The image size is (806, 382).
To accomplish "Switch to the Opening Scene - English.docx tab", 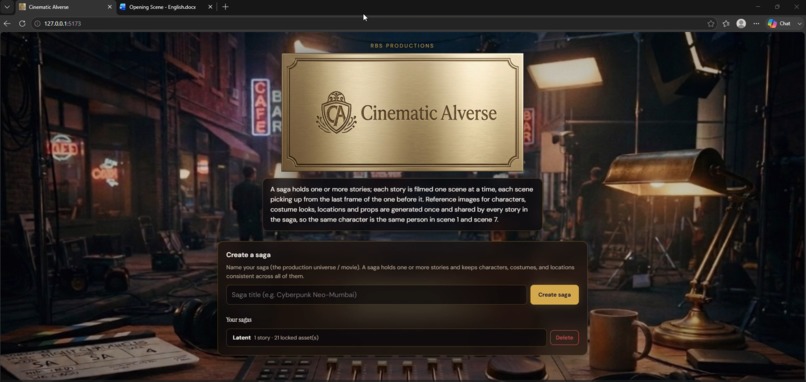I will (x=166, y=7).
